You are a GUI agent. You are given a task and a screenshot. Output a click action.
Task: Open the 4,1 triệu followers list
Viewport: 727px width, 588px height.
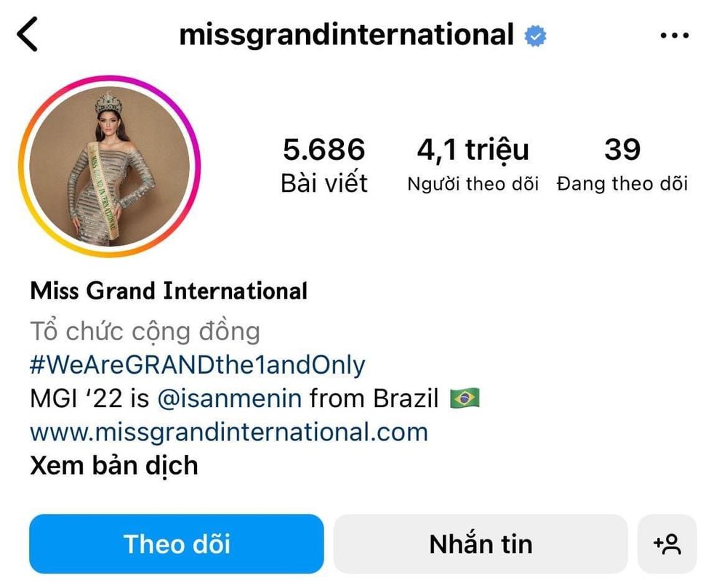[x=473, y=164]
